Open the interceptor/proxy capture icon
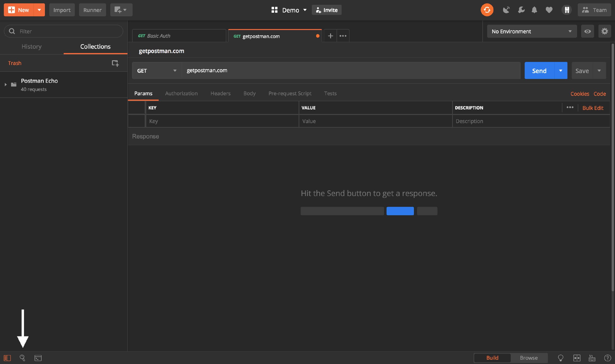 506,10
